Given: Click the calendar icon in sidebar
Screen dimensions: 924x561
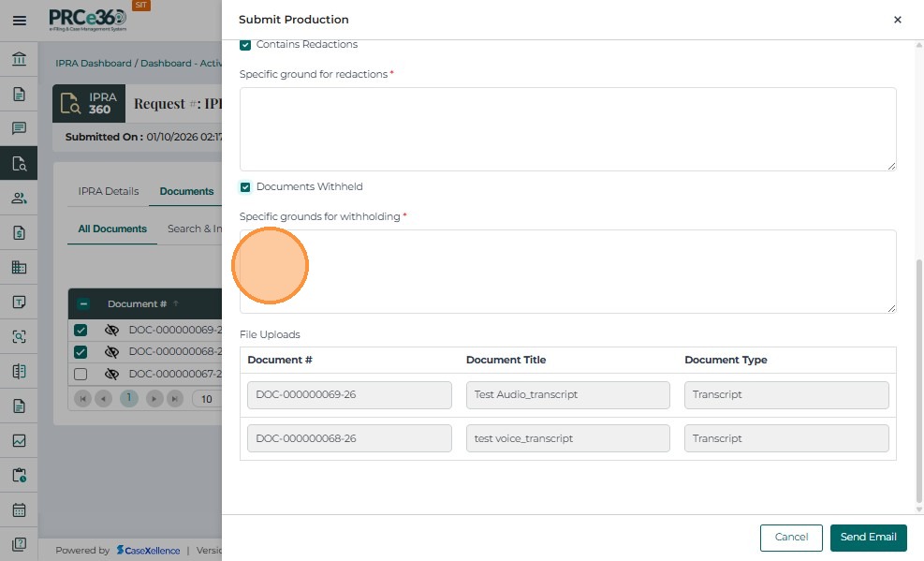Looking at the screenshot, I should [x=19, y=509].
